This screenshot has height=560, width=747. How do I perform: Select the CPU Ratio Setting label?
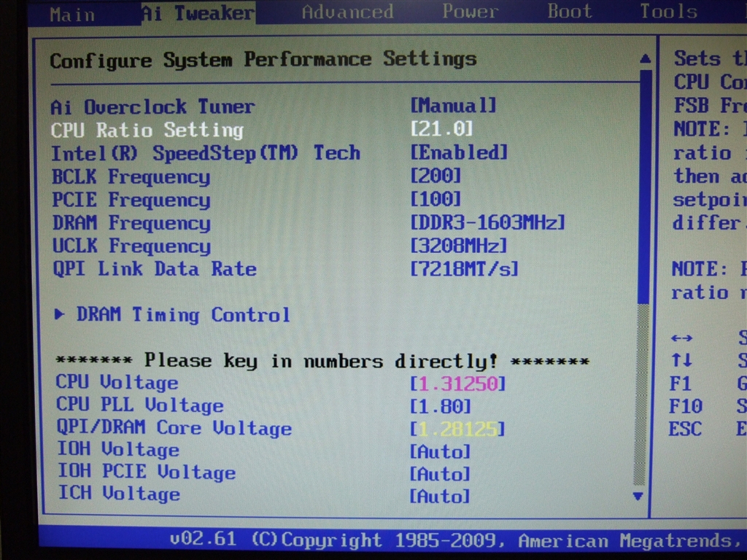point(147,131)
